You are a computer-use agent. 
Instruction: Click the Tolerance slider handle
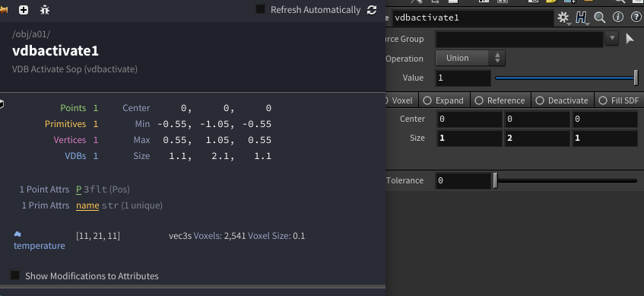(495, 180)
